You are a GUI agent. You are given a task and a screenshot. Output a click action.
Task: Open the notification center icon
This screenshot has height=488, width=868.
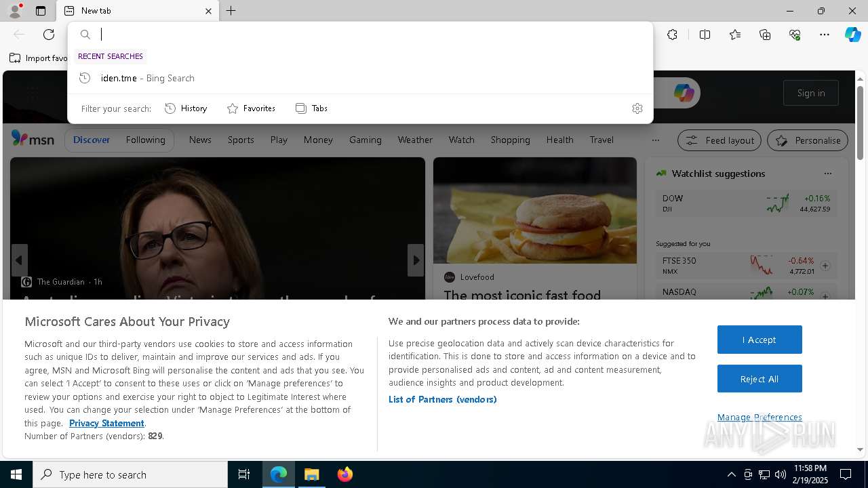click(846, 474)
